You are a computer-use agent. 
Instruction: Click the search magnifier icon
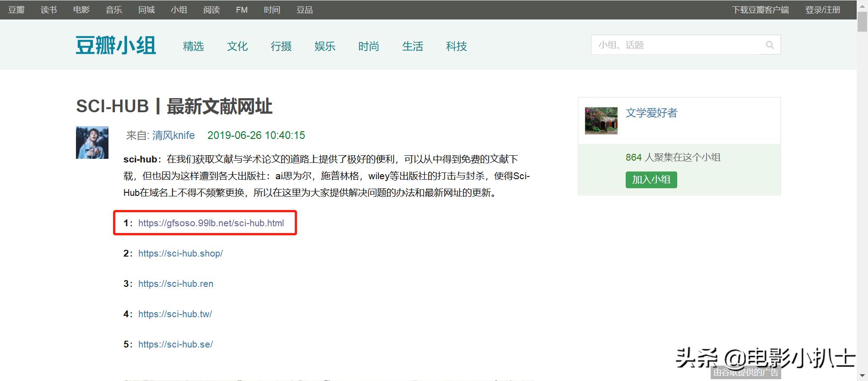770,45
